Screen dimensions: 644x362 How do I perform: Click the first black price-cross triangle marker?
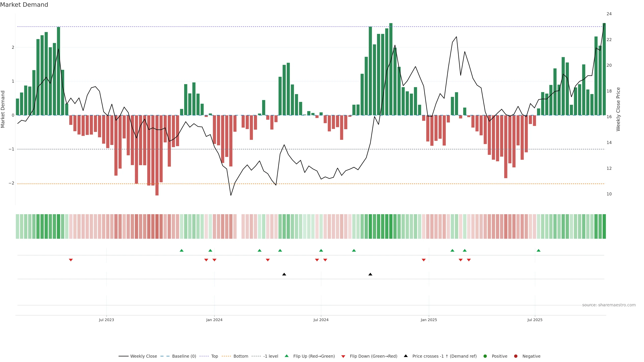[284, 274]
